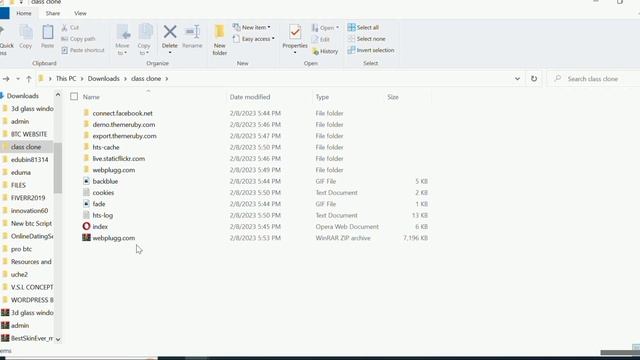Toggle the select-all checkbox in header
Screen dimensions: 640x360
[x=74, y=97]
